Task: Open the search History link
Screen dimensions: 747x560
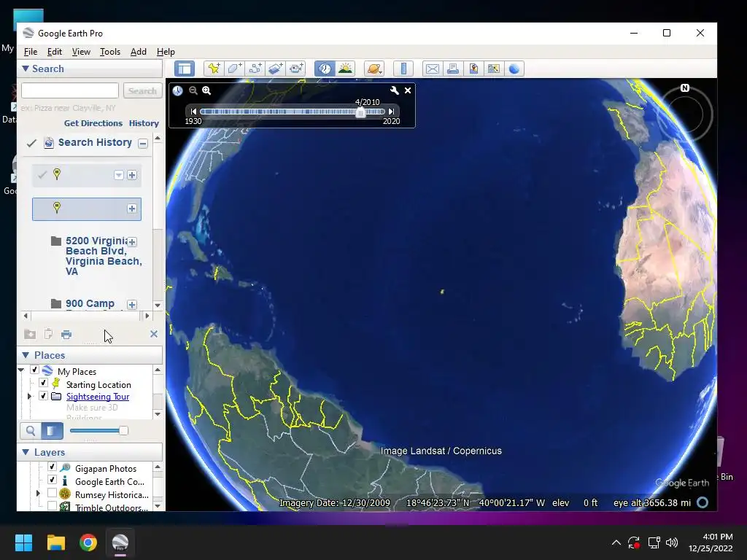Action: (144, 123)
